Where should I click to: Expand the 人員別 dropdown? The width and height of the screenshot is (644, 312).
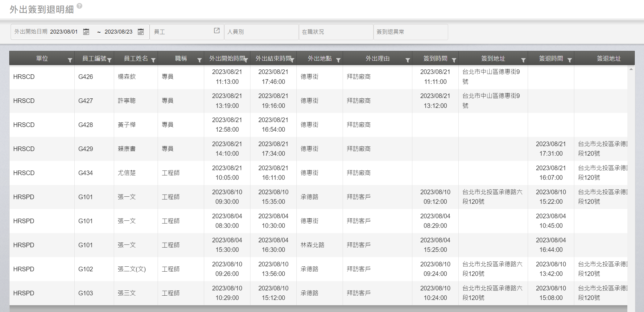(x=261, y=32)
